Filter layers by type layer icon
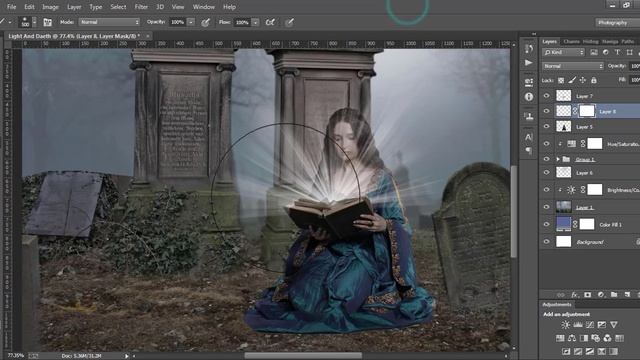 pyautogui.click(x=617, y=52)
